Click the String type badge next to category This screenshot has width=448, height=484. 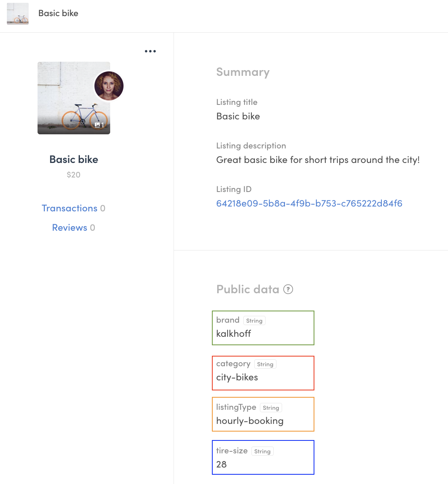coord(265,364)
